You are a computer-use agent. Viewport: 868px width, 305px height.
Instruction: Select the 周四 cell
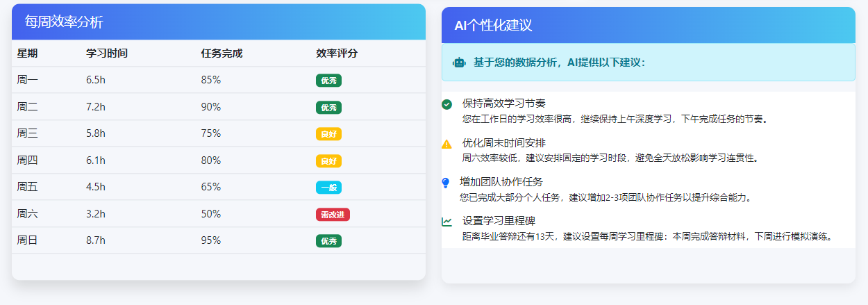pyautogui.click(x=28, y=160)
